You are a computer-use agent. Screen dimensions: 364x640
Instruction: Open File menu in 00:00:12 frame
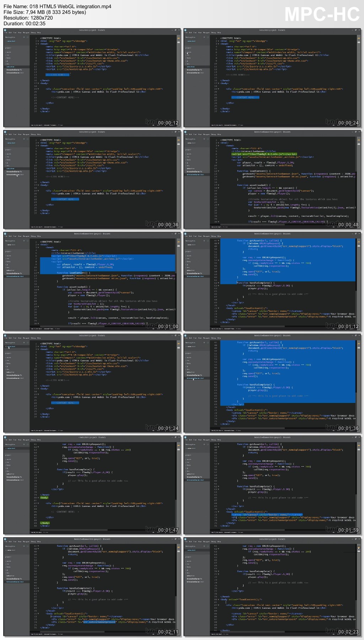[x=6, y=33]
